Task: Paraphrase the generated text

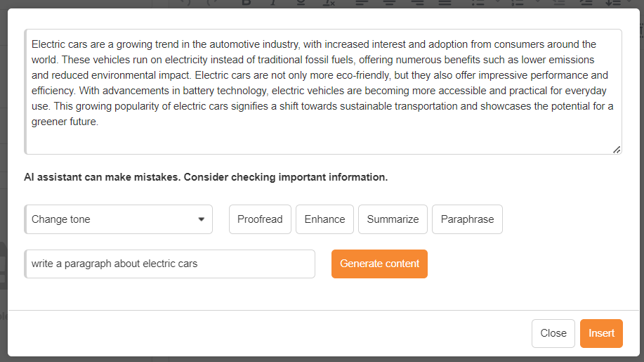Action: [x=467, y=219]
